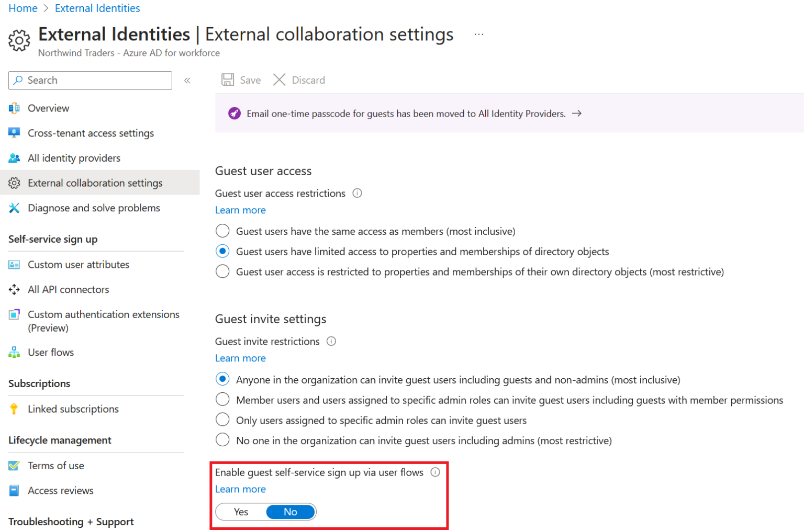
Task: Open the ellipsis more options menu
Action: click(x=478, y=35)
